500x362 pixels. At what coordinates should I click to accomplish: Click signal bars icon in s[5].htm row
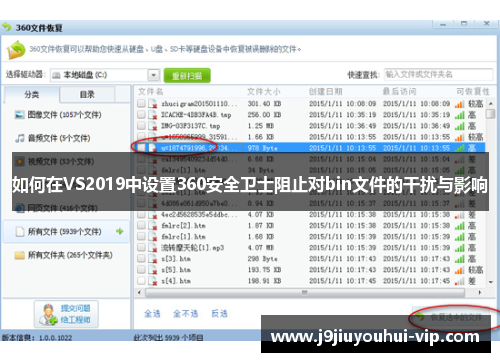[459, 270]
